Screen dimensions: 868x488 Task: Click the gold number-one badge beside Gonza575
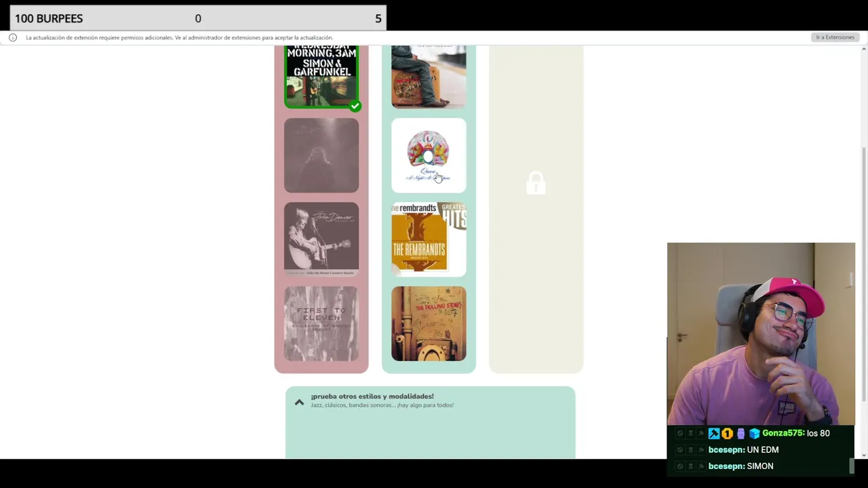point(727,433)
